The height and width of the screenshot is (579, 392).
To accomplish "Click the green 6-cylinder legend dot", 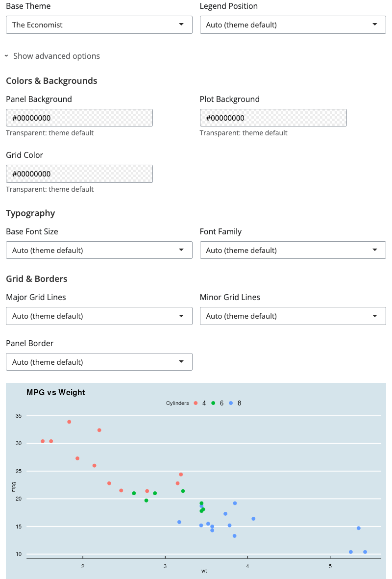I will (213, 403).
